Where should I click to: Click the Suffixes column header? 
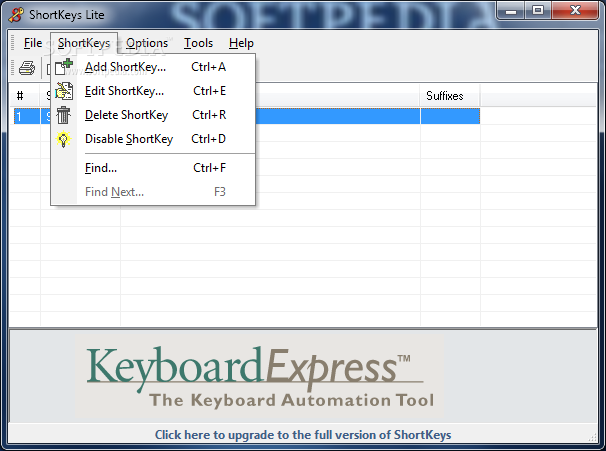point(450,96)
